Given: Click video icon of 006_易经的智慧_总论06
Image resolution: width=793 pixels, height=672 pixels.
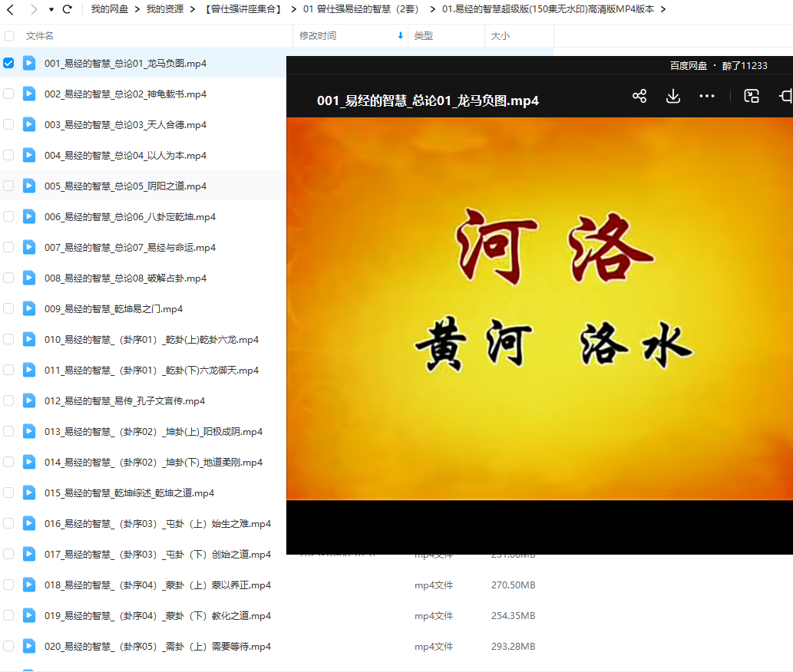Looking at the screenshot, I should point(29,216).
